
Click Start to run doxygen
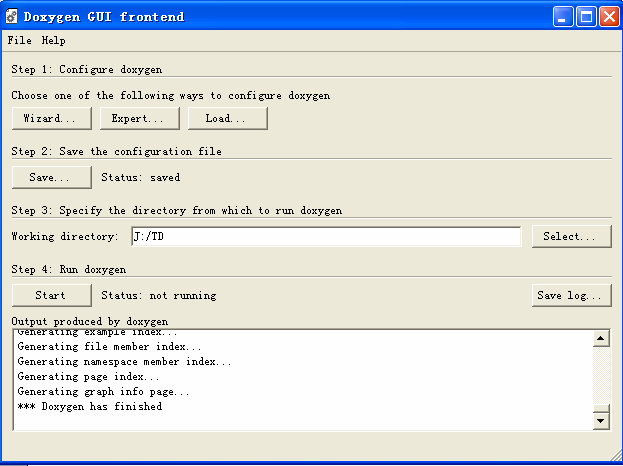[x=52, y=295]
